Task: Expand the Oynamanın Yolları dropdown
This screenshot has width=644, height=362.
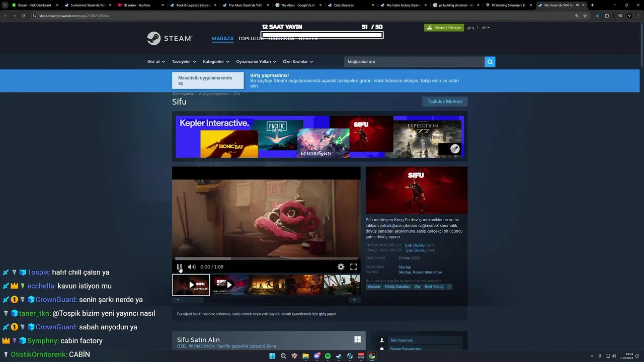Action: pos(256,62)
